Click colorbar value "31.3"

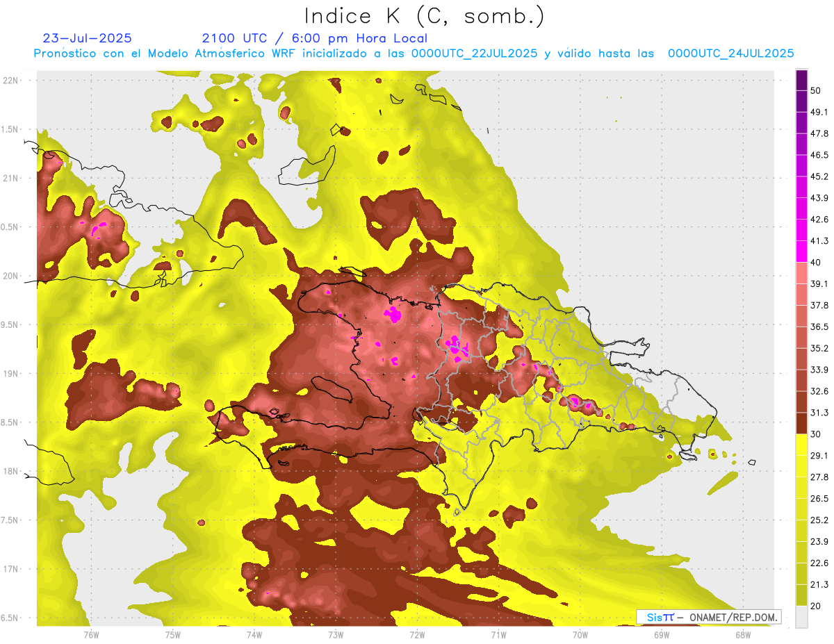819,413
